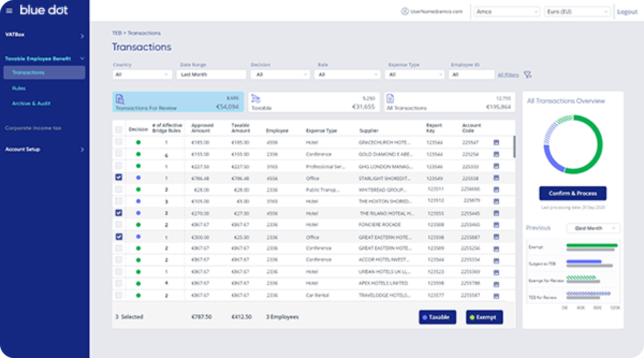
Task: Open the advanced filter funnel icon
Action: point(528,74)
